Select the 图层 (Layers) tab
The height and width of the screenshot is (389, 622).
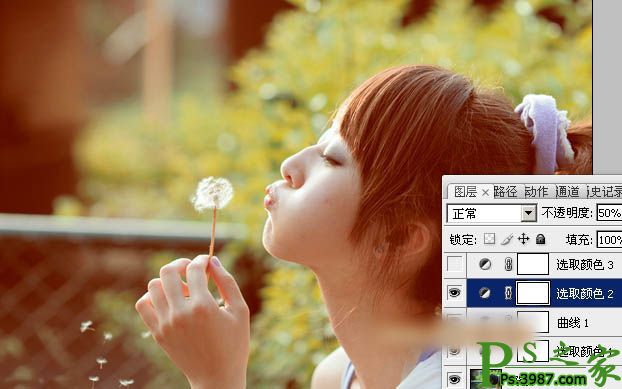point(466,192)
